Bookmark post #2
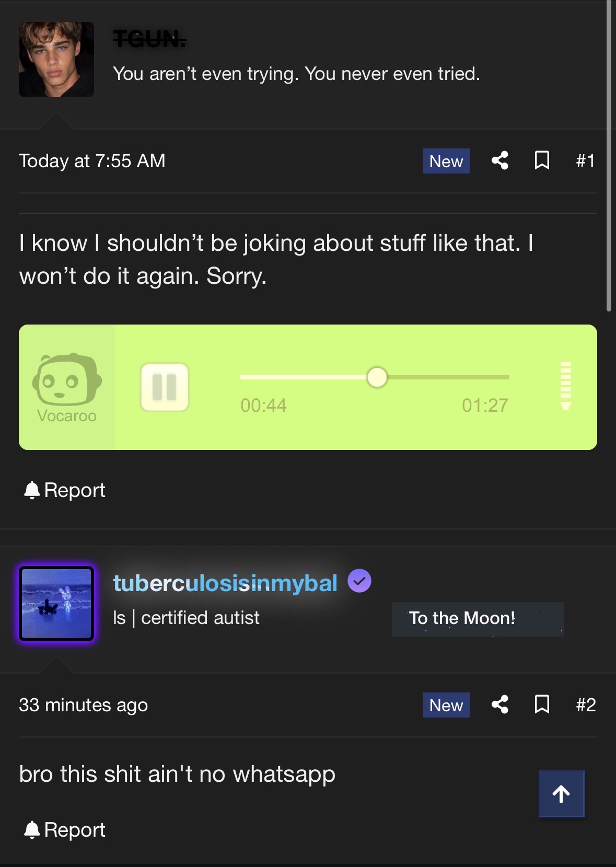616x867 pixels. tap(542, 704)
